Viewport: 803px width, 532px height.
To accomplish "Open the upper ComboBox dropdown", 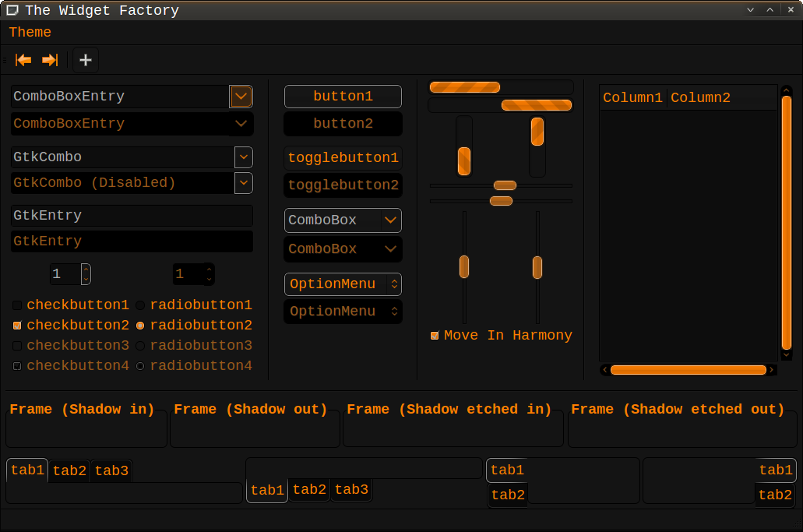I will pyautogui.click(x=343, y=220).
